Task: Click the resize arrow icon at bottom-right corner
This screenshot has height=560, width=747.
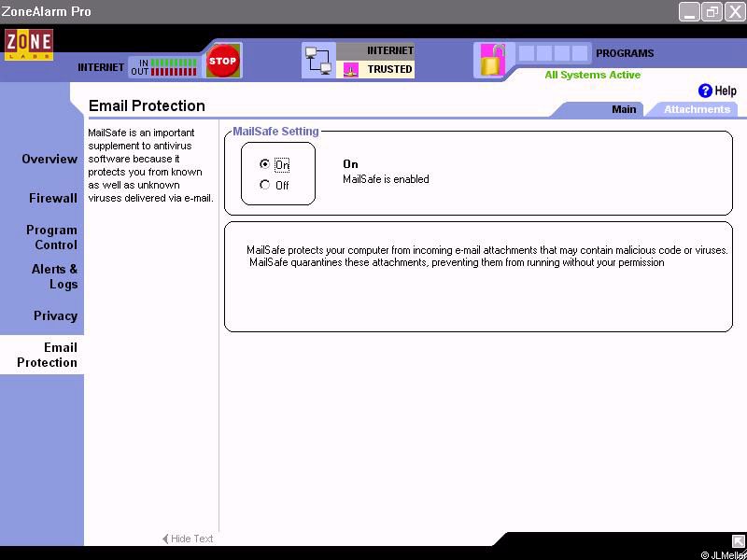Action: pos(738,541)
